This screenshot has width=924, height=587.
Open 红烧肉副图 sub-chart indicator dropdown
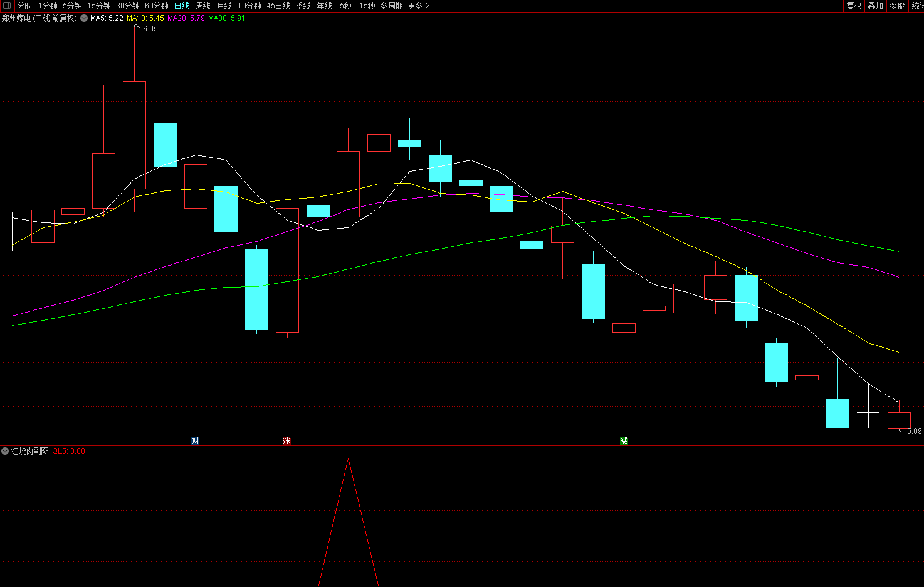click(x=5, y=451)
